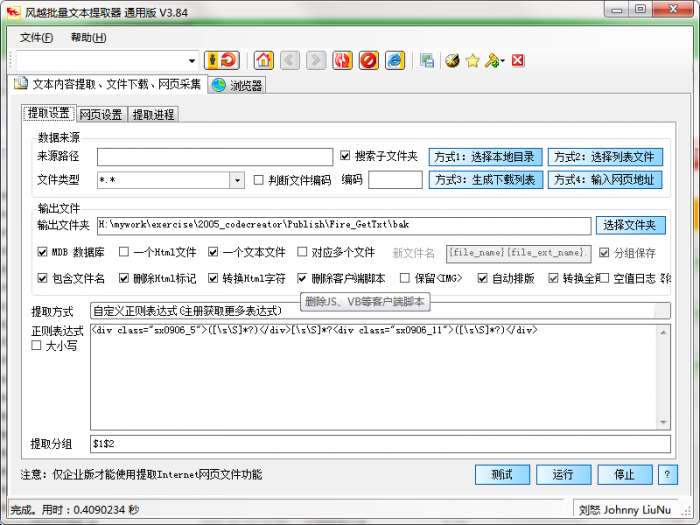
Task: Expand the 文件类型 *.* dropdown
Action: 237,180
